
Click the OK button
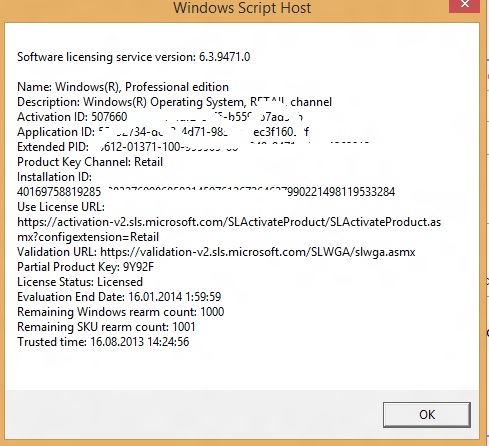427,415
